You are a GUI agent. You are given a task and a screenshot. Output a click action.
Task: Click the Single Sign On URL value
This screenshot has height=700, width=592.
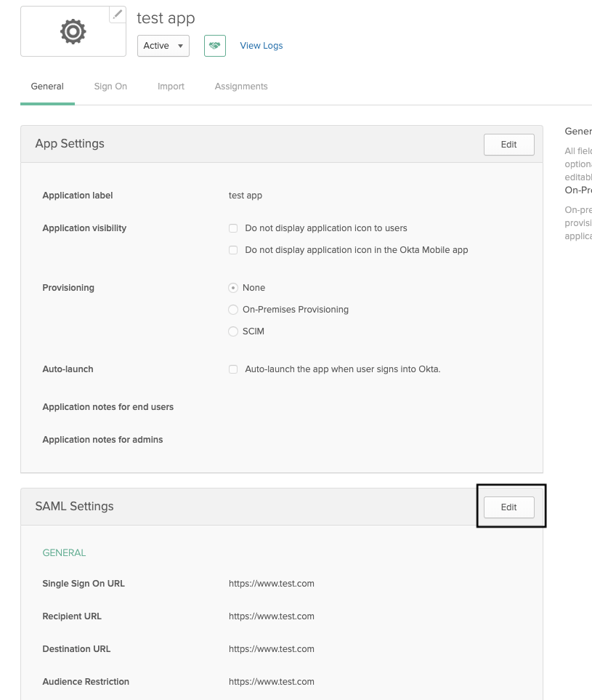click(272, 584)
